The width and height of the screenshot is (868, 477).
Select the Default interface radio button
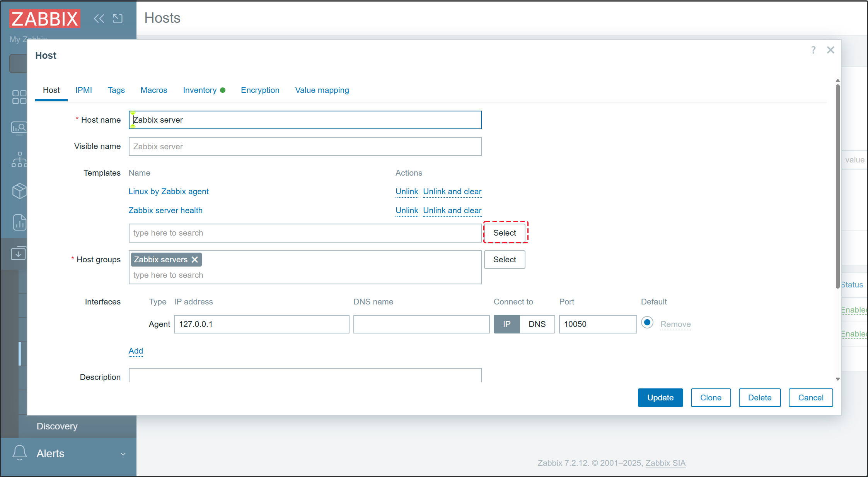pyautogui.click(x=647, y=322)
